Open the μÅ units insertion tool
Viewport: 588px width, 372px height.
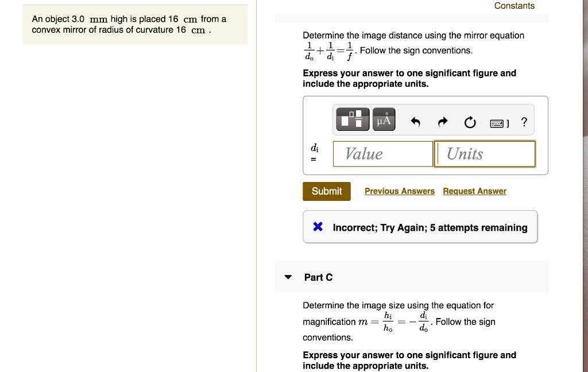[384, 119]
